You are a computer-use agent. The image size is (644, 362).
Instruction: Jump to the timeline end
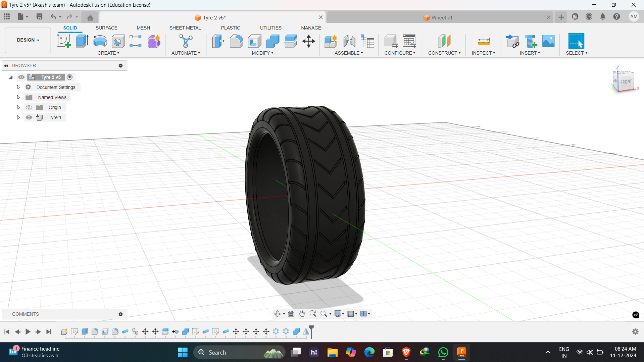(49, 331)
